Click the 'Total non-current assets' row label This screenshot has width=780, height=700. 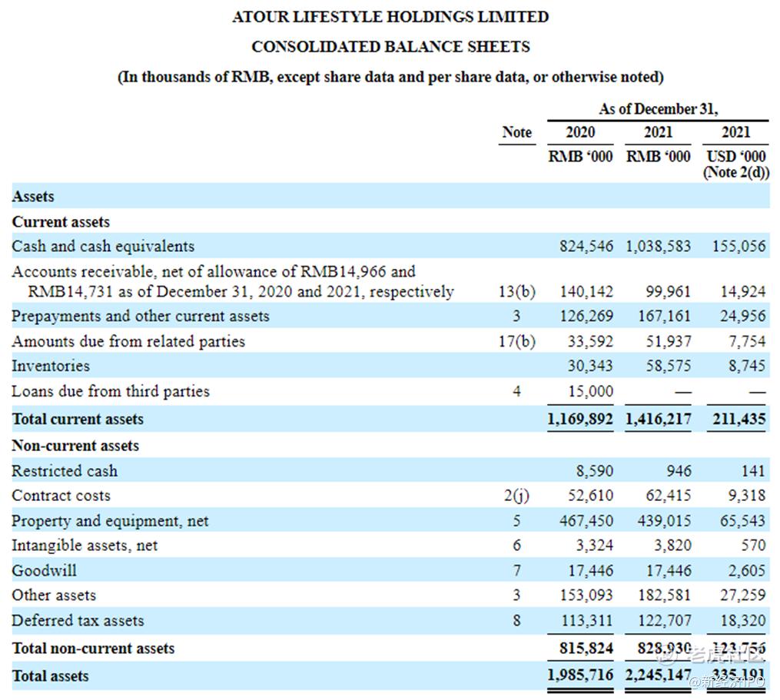pos(93,649)
